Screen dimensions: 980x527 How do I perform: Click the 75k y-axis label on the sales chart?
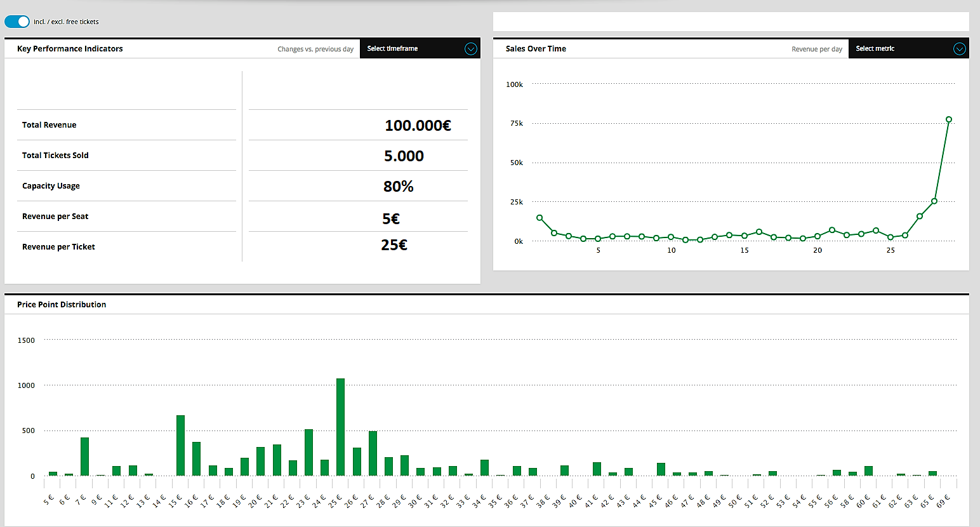coord(517,123)
